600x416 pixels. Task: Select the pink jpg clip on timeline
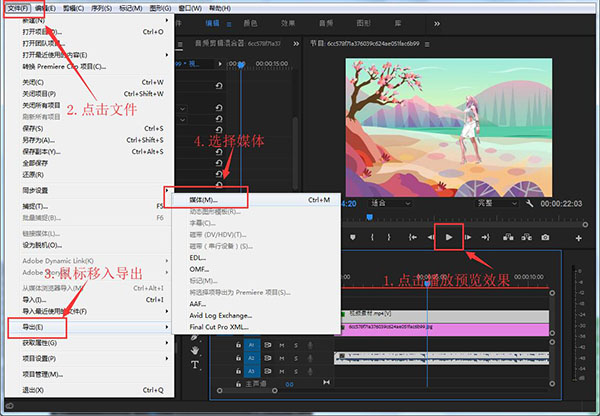445,330
